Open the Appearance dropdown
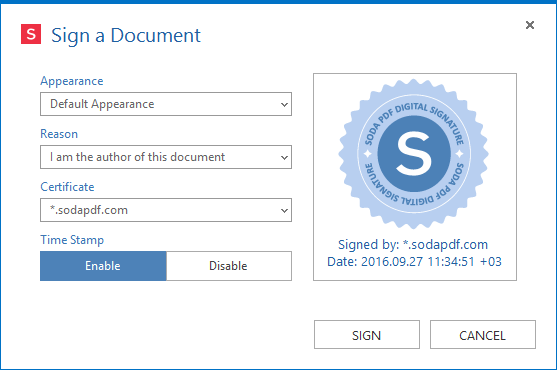The width and height of the screenshot is (557, 370). click(x=166, y=104)
